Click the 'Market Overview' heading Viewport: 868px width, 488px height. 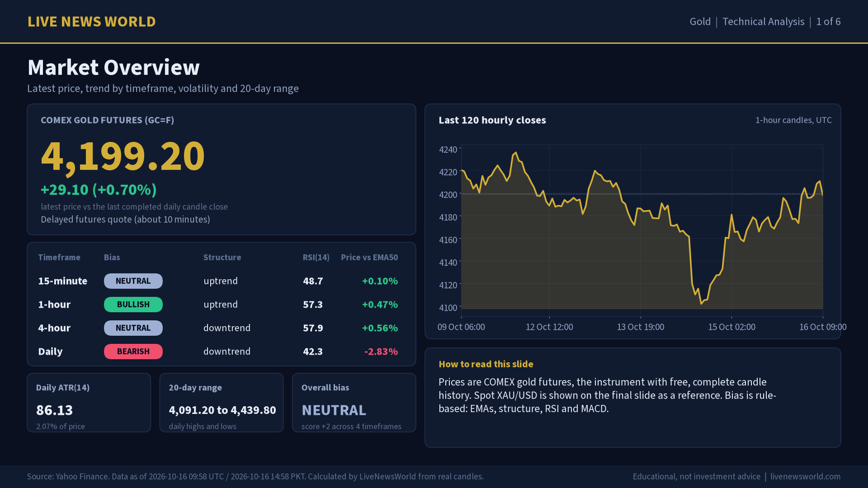pyautogui.click(x=113, y=67)
